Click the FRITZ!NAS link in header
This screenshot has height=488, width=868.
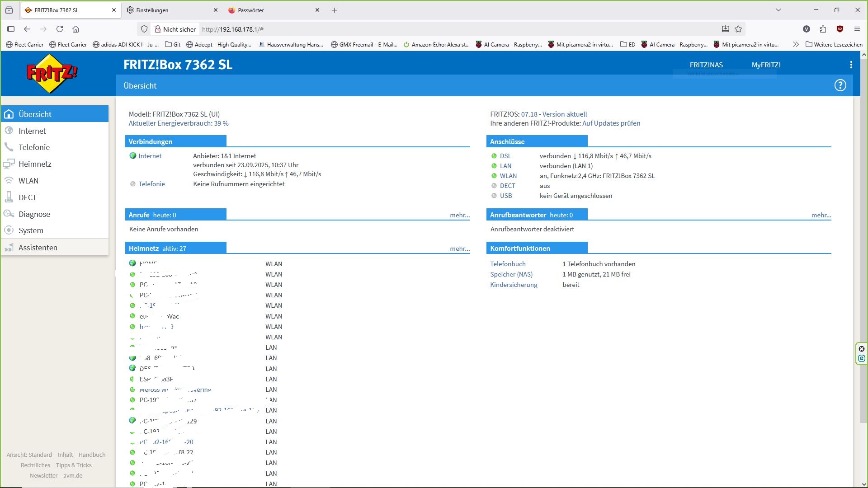click(x=706, y=65)
